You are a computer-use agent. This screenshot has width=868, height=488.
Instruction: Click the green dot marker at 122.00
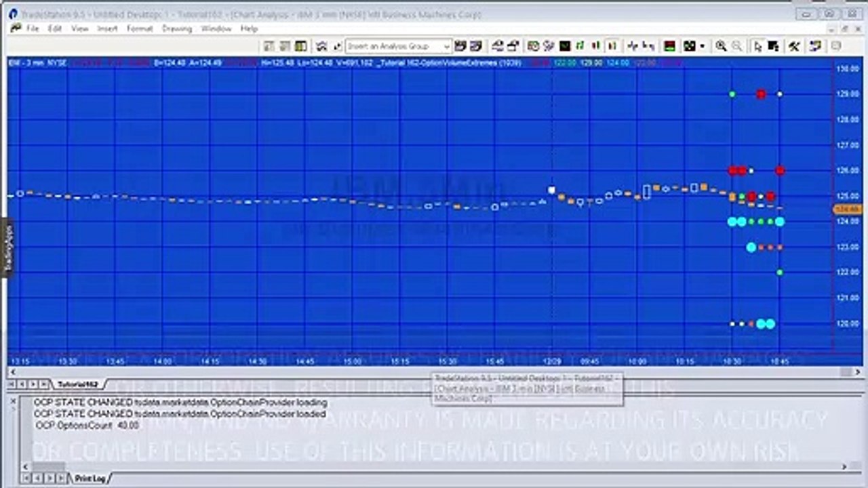(780, 272)
